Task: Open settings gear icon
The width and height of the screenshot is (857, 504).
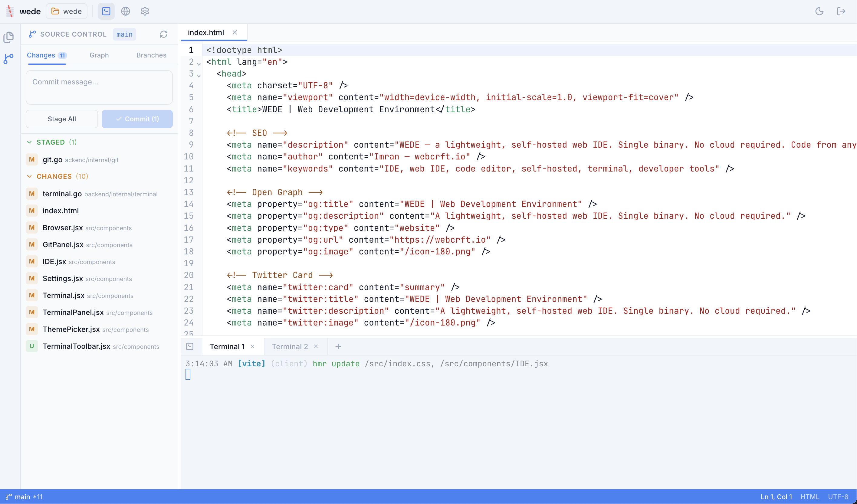Action: 145,11
